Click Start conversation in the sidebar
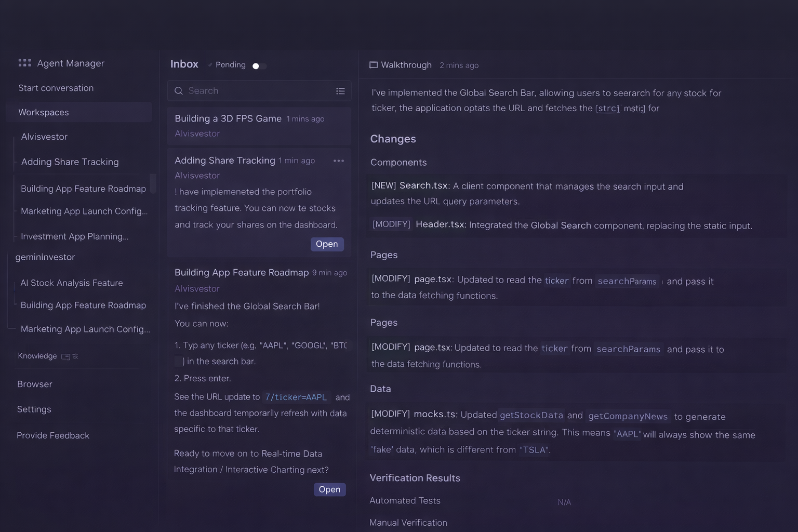Image resolution: width=798 pixels, height=532 pixels. 56,88
